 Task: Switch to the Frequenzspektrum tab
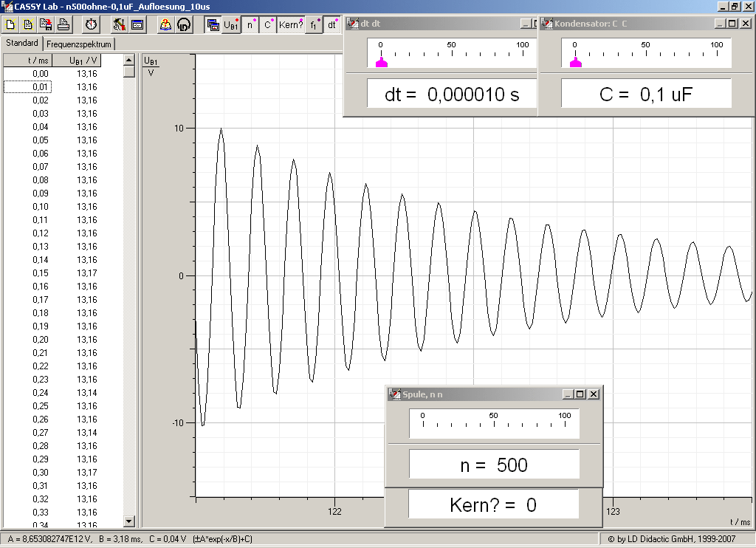79,44
